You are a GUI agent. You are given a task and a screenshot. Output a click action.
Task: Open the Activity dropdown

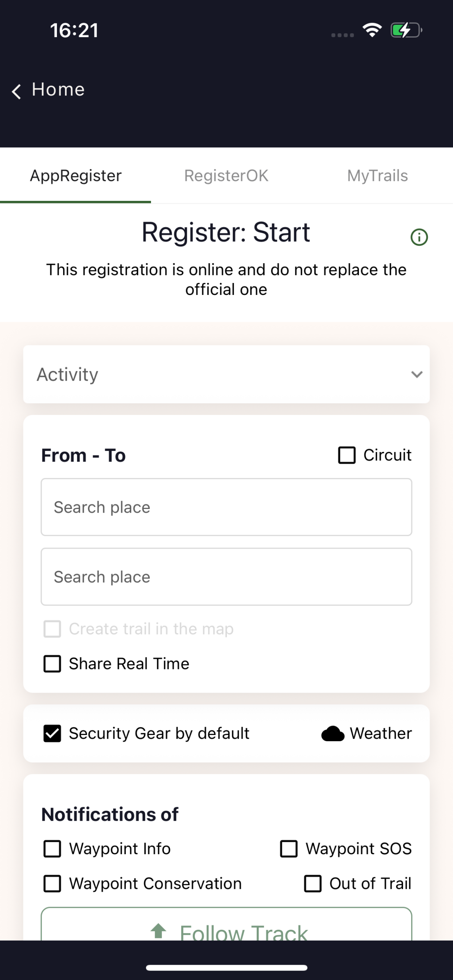point(226,374)
